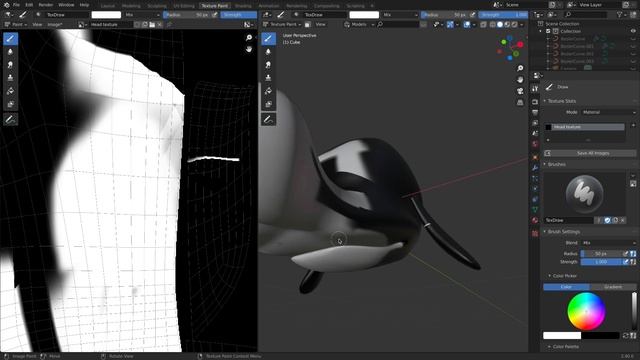
Task: Toggle Collection visibility eye in outliner
Action: (x=633, y=31)
